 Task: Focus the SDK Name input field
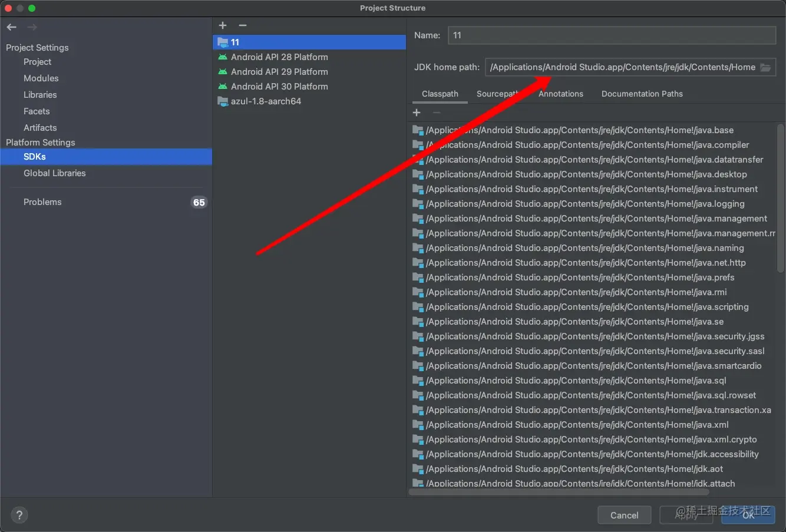click(612, 35)
